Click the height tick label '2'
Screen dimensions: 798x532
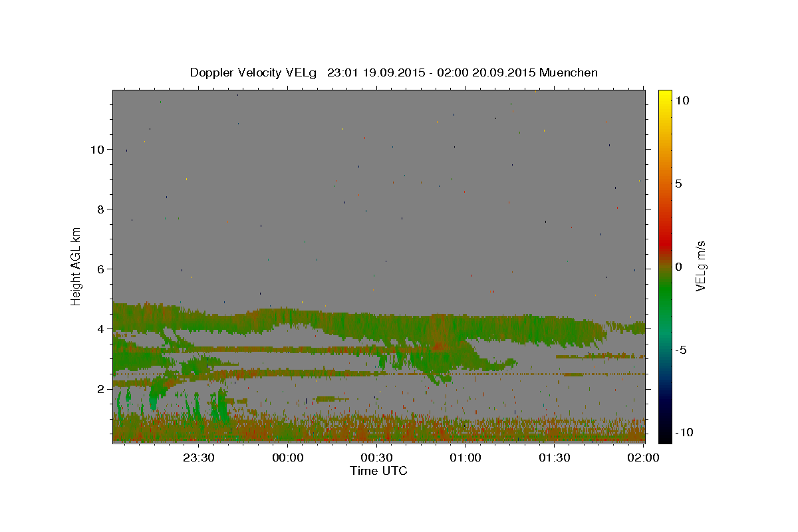point(101,389)
